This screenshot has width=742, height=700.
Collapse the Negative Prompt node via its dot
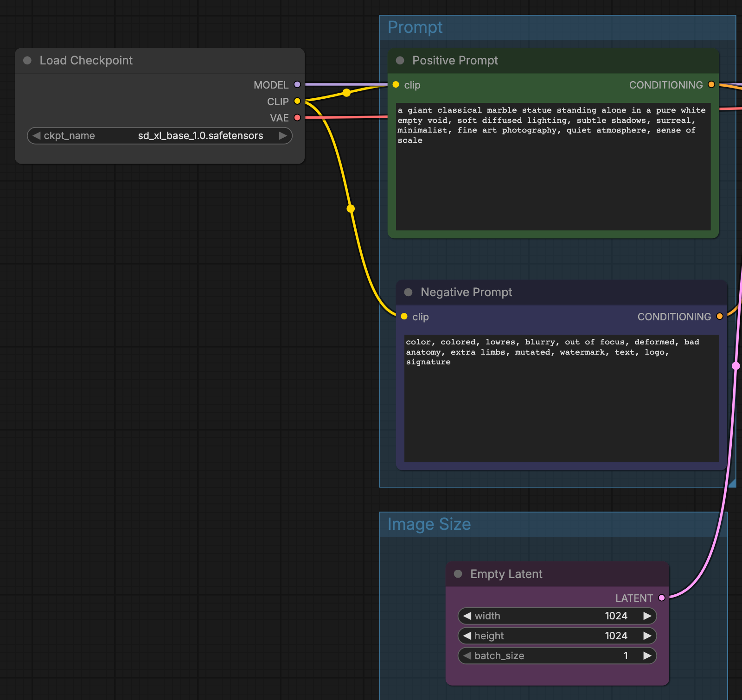pos(409,292)
